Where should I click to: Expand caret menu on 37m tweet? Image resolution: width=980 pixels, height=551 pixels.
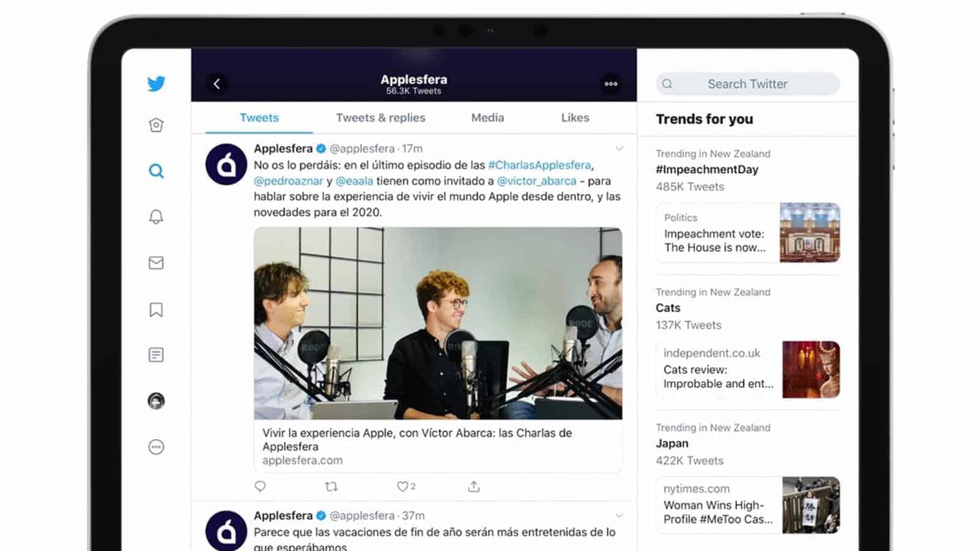pos(619,515)
